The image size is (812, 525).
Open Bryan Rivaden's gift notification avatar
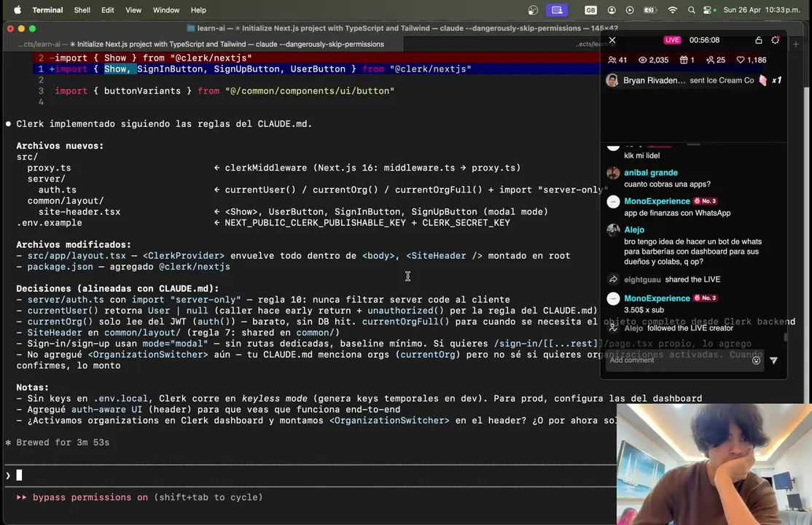612,80
